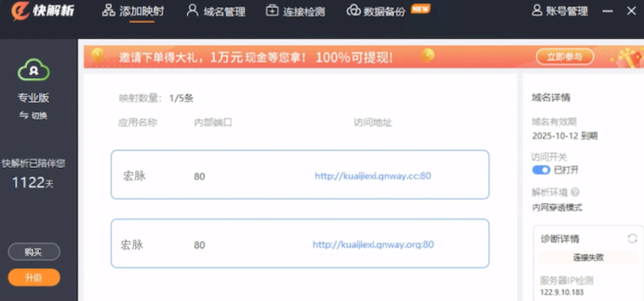The height and width of the screenshot is (301, 644).
Task: Click the switch arrows icon beside 切换
Action: [24, 115]
